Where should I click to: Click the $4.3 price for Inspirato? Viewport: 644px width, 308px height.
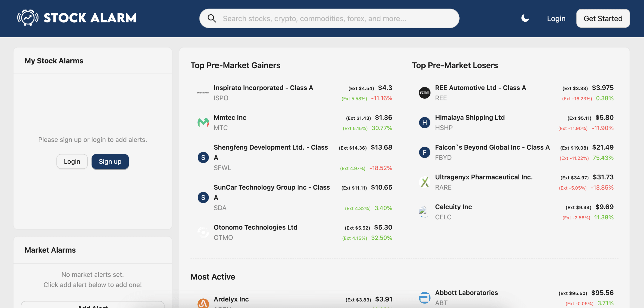(x=385, y=88)
